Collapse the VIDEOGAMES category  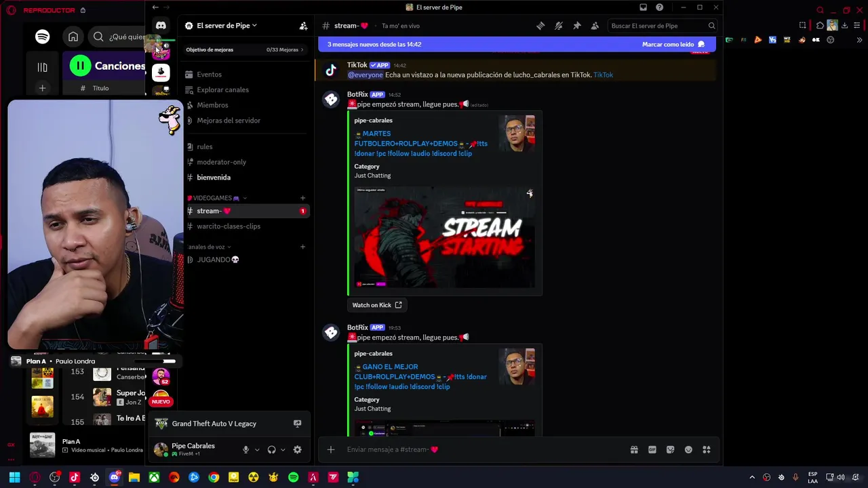tap(217, 198)
